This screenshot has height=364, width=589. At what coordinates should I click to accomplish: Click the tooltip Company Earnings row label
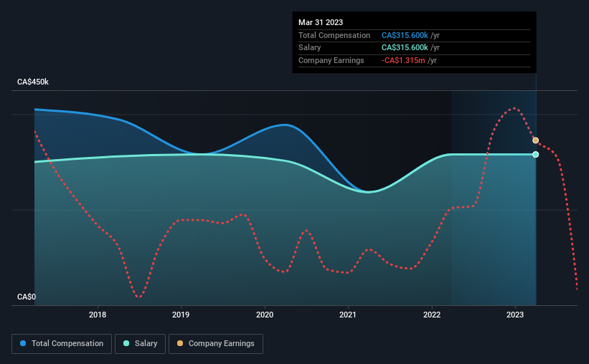pyautogui.click(x=331, y=60)
